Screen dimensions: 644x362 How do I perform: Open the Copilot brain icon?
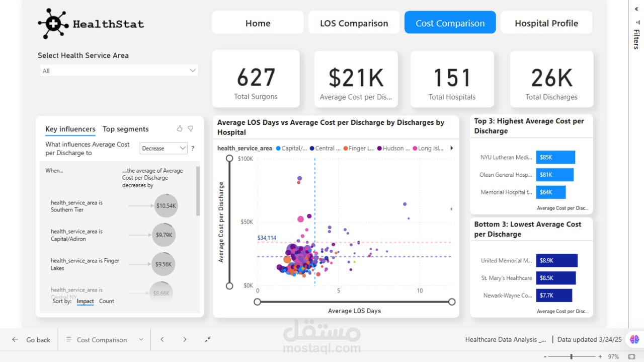point(634,340)
